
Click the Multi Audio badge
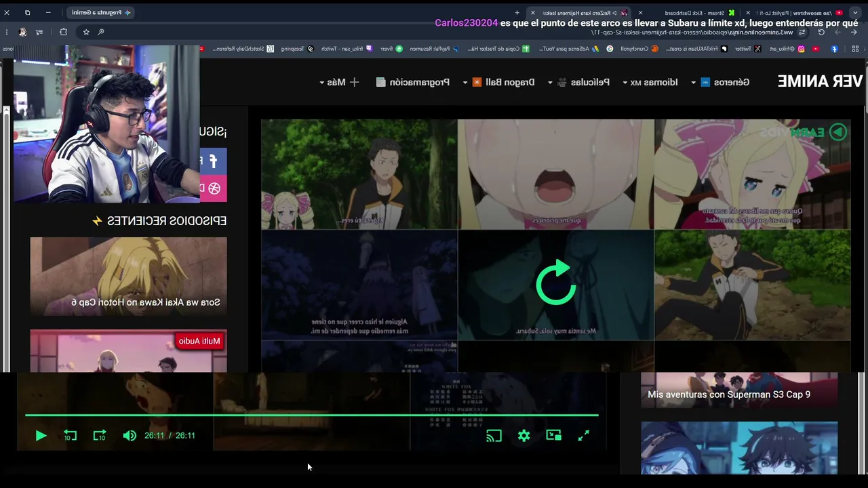(x=199, y=341)
